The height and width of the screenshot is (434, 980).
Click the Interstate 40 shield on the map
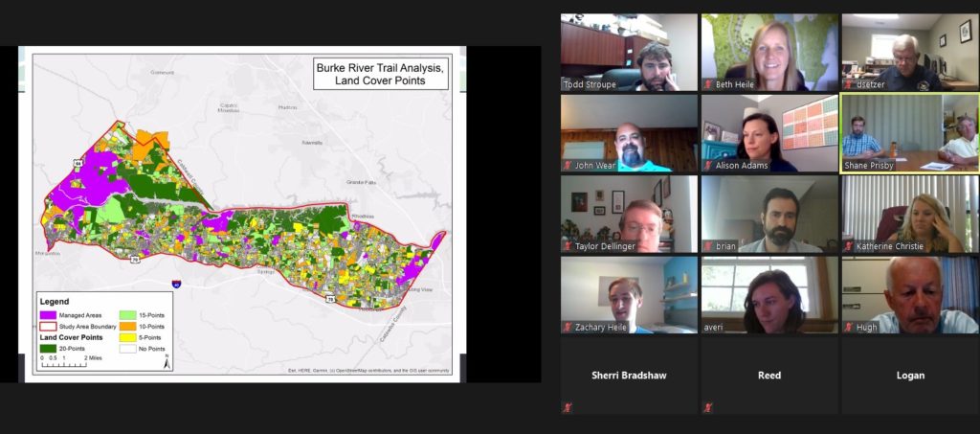click(x=176, y=285)
